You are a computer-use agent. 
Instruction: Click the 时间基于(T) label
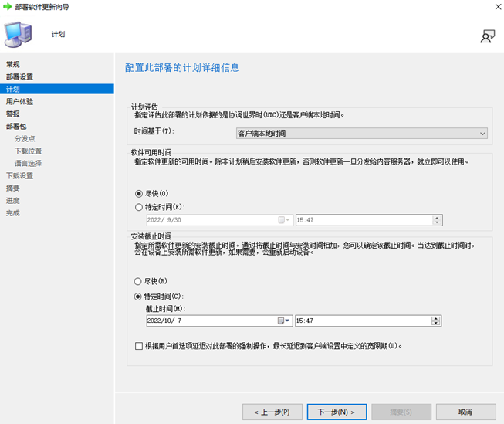pyautogui.click(x=154, y=131)
